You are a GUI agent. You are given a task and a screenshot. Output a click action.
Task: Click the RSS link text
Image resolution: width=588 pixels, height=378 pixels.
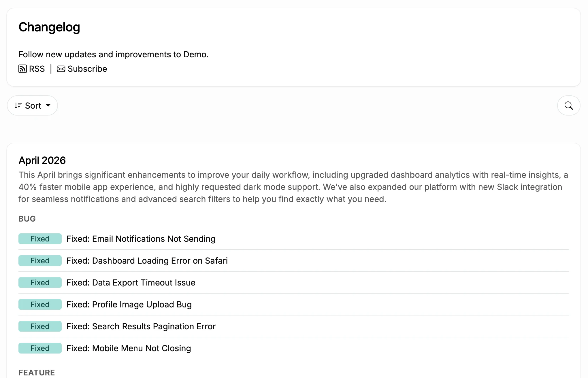37,69
